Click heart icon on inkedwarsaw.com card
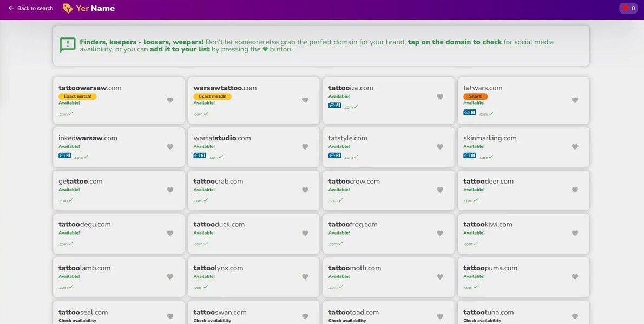 (x=170, y=147)
